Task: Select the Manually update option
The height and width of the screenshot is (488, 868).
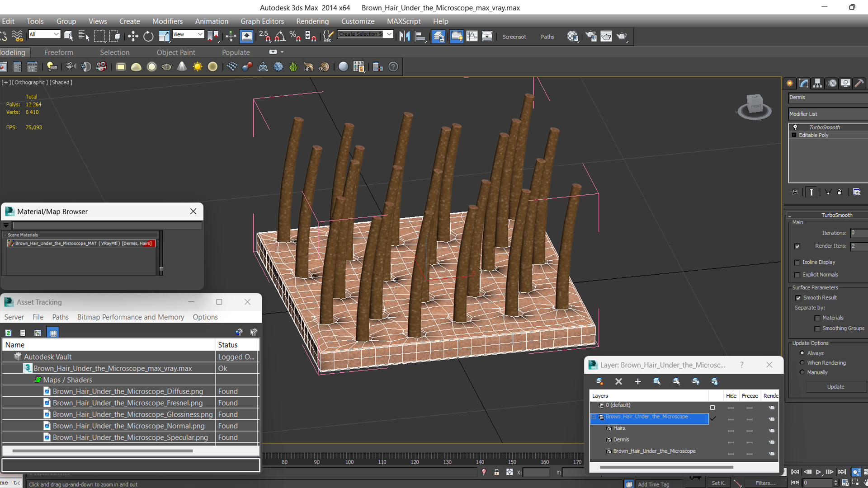Action: coord(802,372)
